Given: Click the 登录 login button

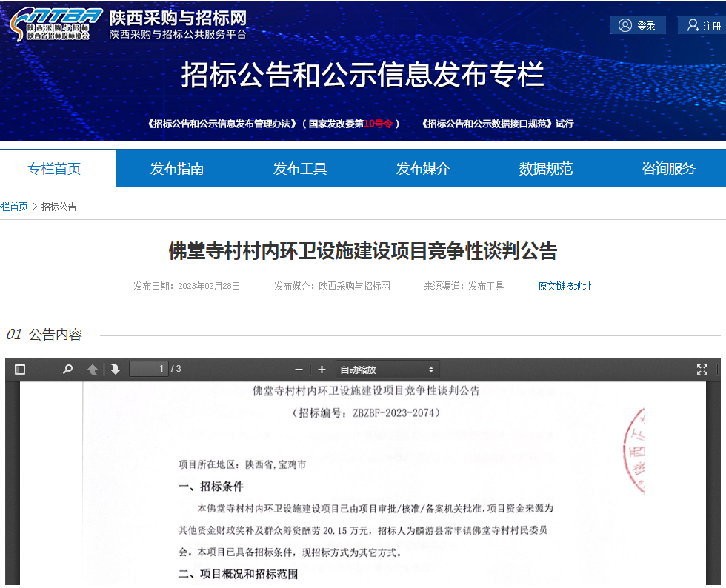Looking at the screenshot, I should tap(638, 26).
